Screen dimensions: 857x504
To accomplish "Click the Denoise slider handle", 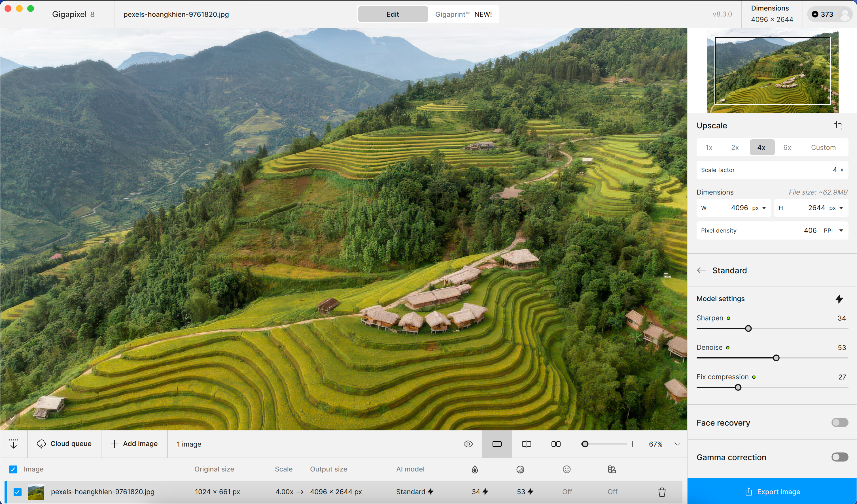I will (776, 358).
